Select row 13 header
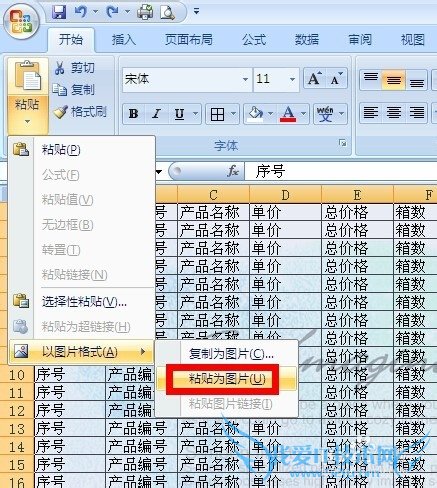 [17, 429]
